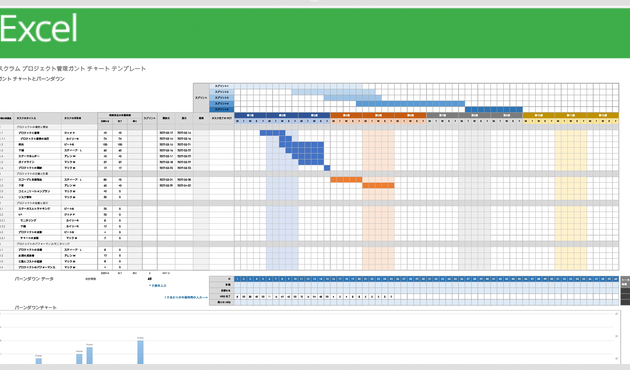Select the バーンダウン データ section heading
The image size is (630, 370).
tap(34, 279)
